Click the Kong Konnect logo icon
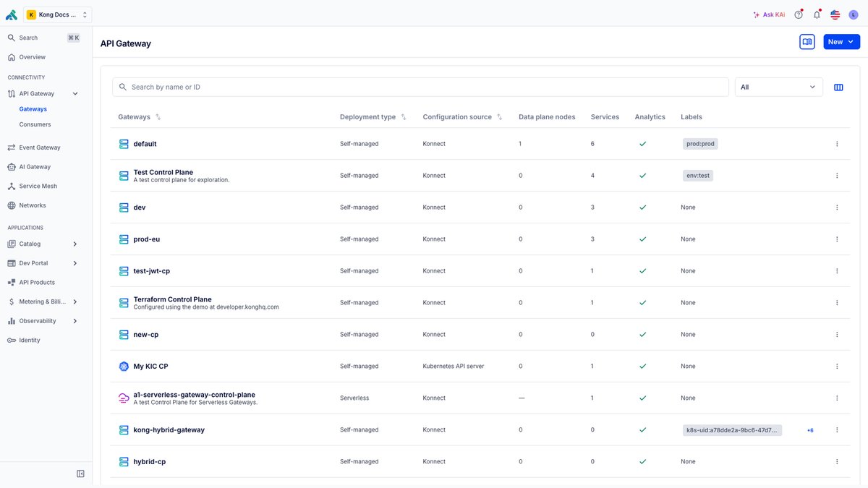Screen dimensions: 868x488 [x=11, y=14]
